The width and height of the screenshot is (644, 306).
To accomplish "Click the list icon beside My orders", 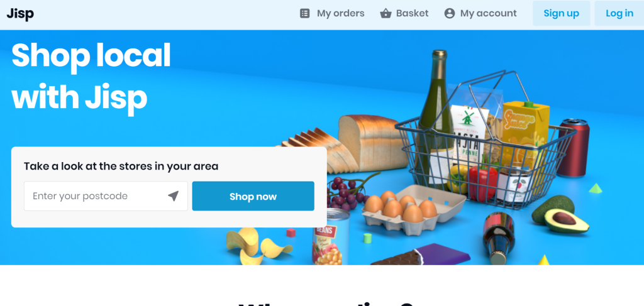I will pos(305,14).
